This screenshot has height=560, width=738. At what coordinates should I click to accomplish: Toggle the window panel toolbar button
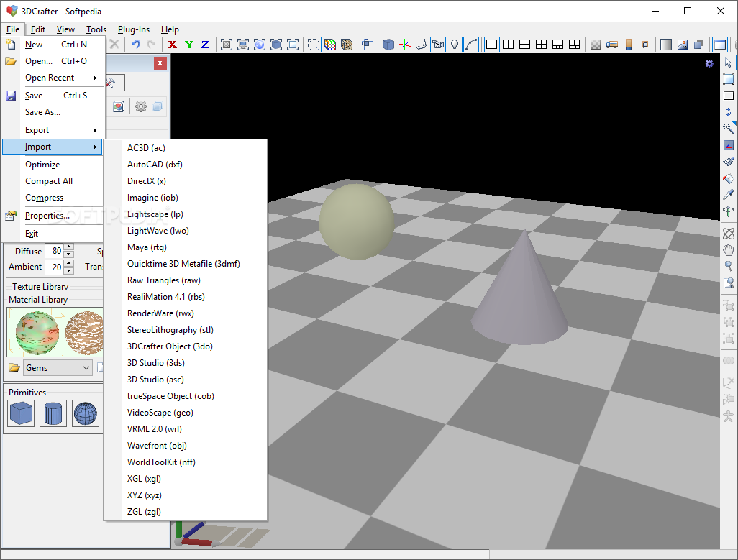(719, 44)
